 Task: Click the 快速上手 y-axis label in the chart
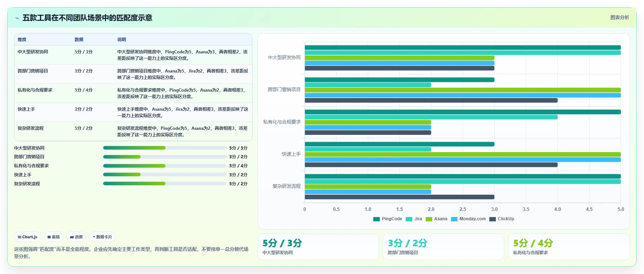coord(291,154)
